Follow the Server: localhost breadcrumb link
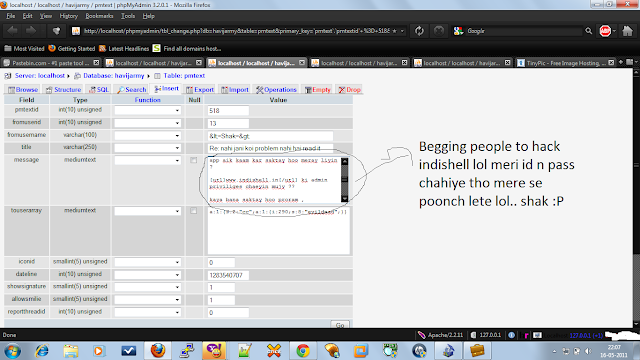640x360 pixels. (40, 76)
